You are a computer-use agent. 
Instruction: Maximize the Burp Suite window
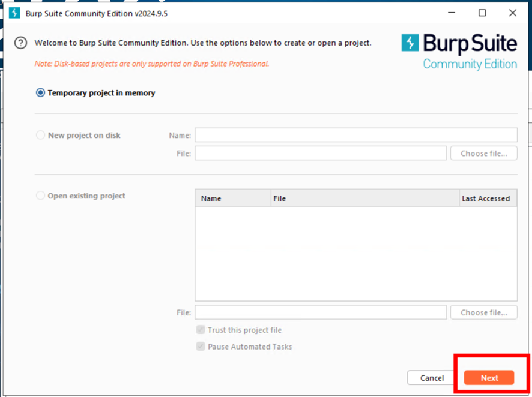click(482, 13)
